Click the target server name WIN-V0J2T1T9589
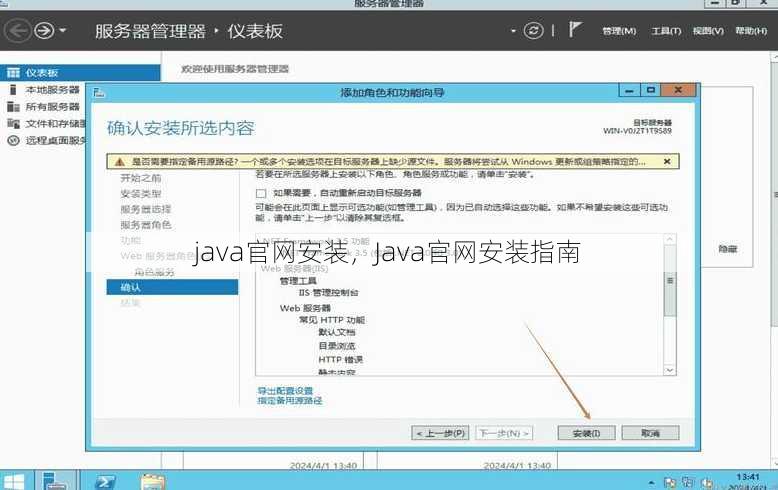The width and height of the screenshot is (778, 490). coord(637,131)
